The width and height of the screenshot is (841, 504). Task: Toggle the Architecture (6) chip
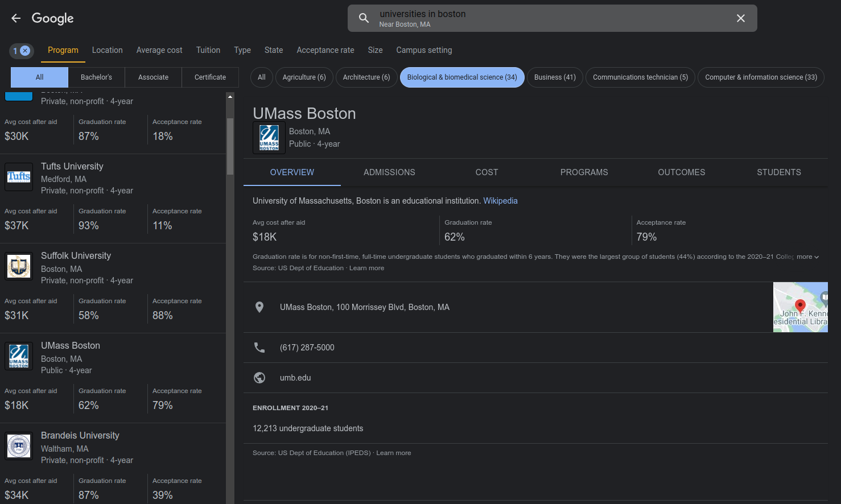tap(366, 77)
